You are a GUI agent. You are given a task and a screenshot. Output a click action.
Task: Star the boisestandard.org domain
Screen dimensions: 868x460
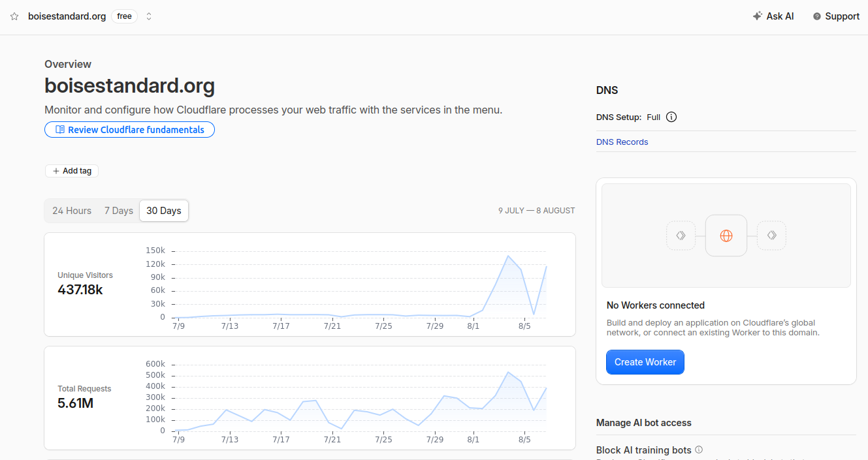(x=14, y=16)
